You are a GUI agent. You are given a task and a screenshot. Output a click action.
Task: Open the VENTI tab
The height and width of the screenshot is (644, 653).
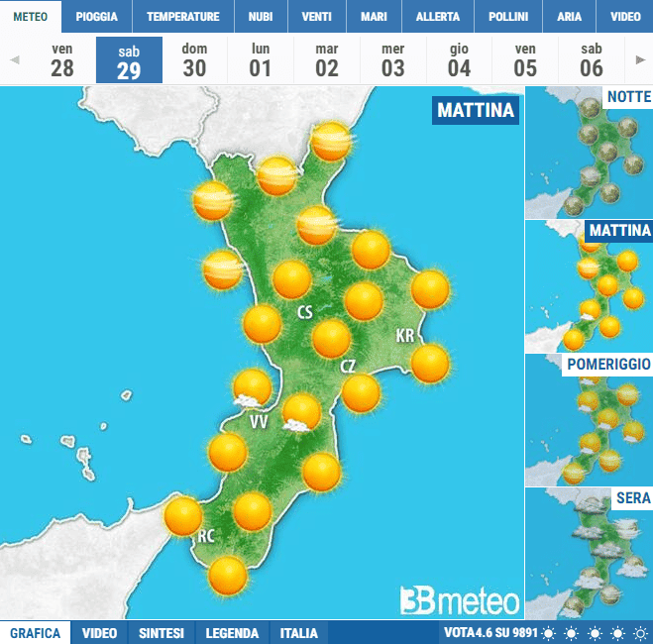pyautogui.click(x=316, y=17)
